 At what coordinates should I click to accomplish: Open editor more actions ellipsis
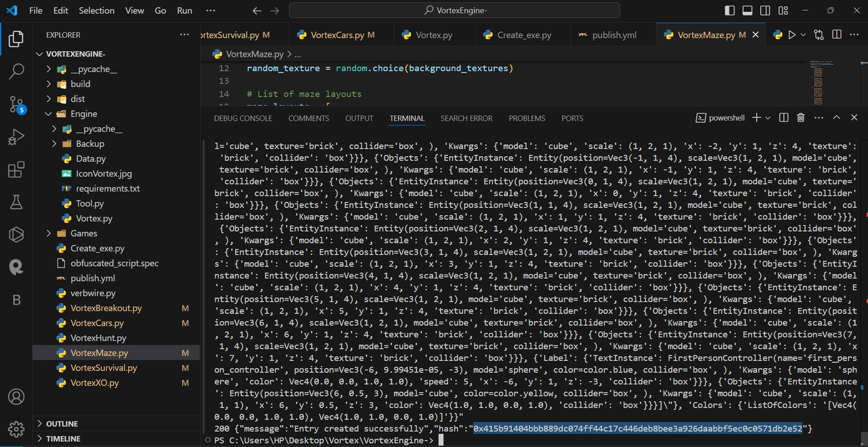tap(854, 35)
